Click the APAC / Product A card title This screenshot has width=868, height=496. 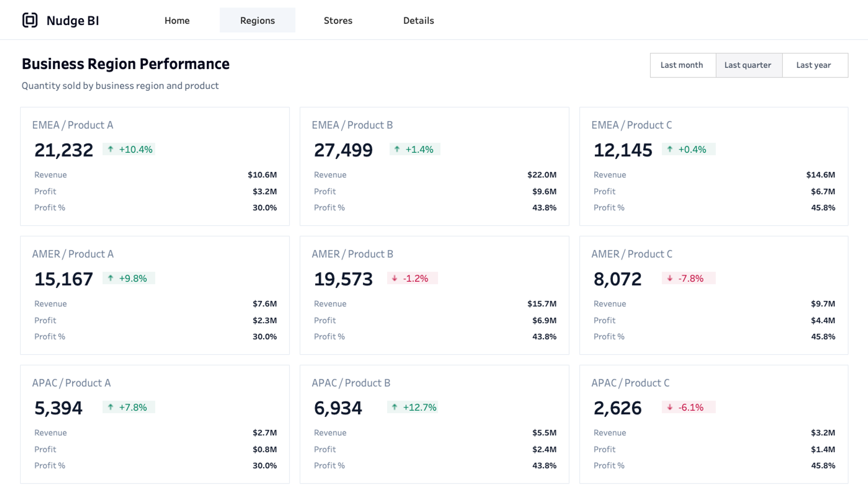coord(71,383)
